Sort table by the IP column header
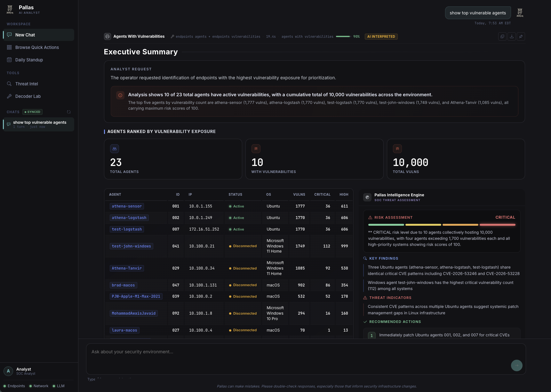This screenshot has width=551, height=392. (x=190, y=194)
